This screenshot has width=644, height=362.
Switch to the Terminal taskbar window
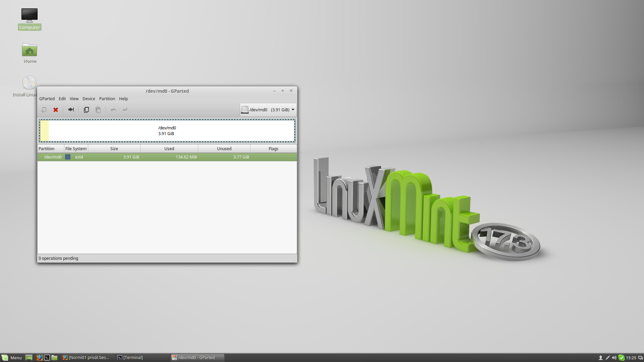point(143,358)
